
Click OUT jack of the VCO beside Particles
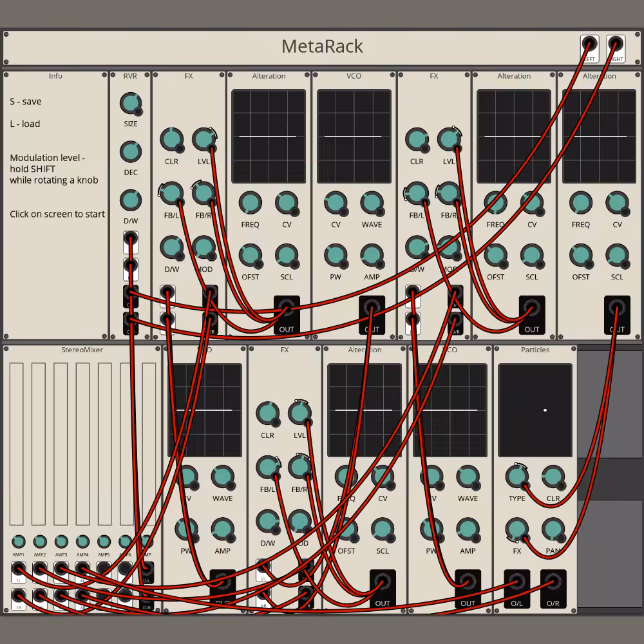click(x=468, y=582)
